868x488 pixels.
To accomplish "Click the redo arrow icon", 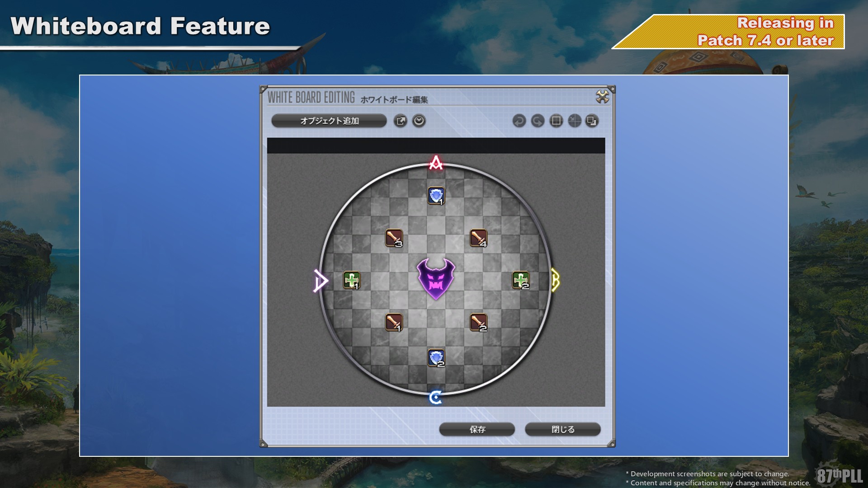I will [x=538, y=121].
